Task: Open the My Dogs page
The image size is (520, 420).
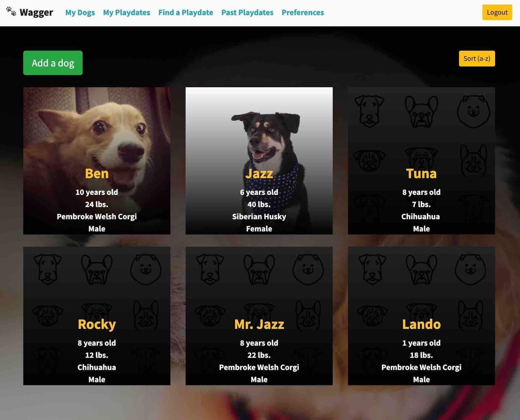Action: [x=80, y=13]
